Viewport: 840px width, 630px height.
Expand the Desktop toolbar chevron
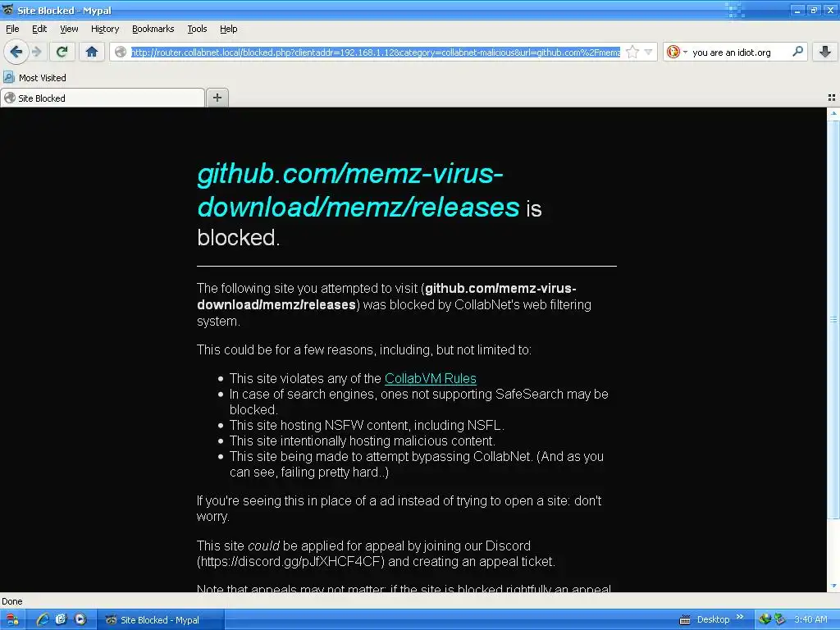point(740,617)
